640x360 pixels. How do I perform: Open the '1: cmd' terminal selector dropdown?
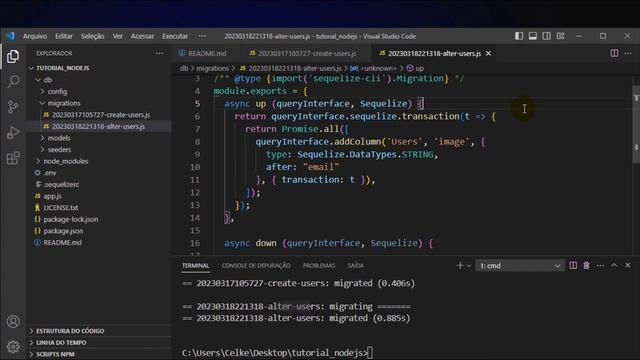tap(520, 266)
